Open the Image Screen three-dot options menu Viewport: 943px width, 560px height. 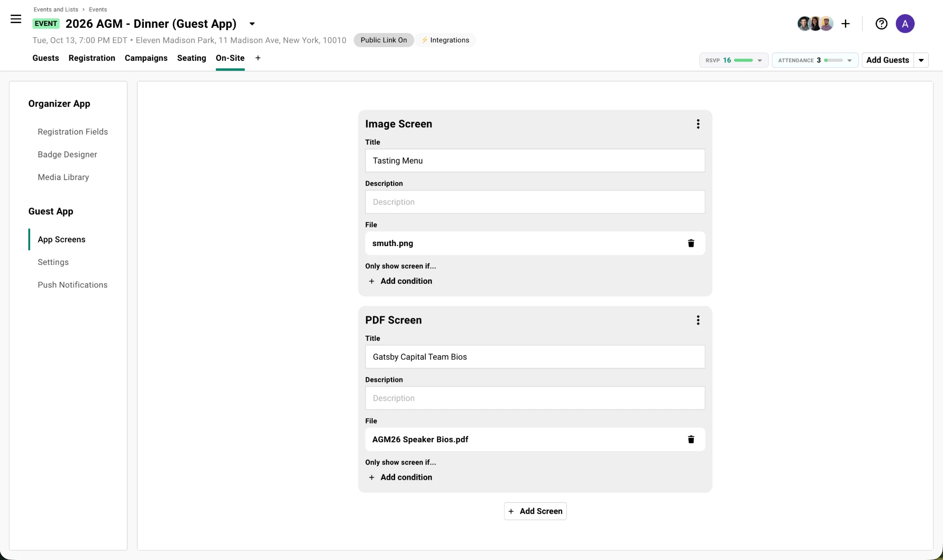(698, 124)
